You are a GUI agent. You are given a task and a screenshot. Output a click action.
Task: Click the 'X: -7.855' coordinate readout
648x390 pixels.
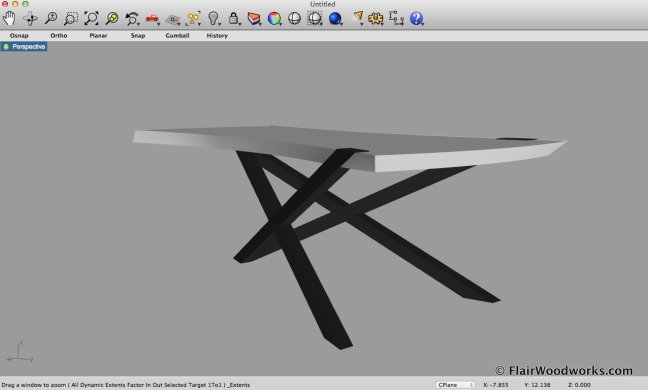(496, 385)
